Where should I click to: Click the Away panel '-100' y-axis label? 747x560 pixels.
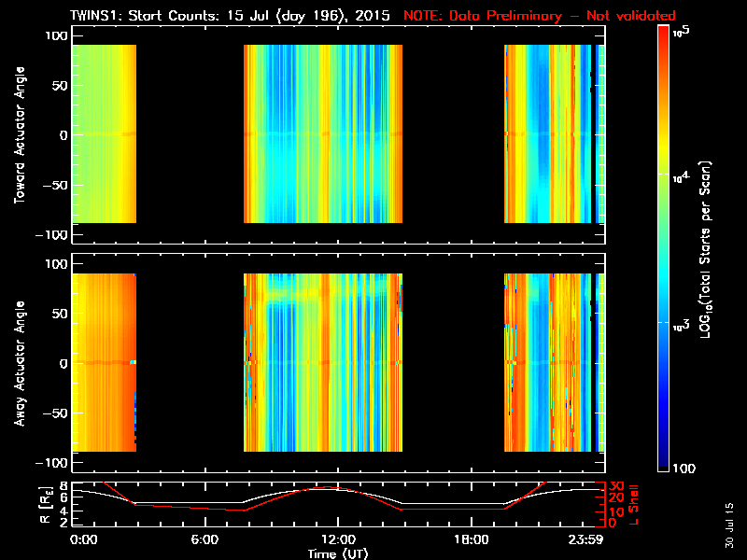click(x=52, y=463)
